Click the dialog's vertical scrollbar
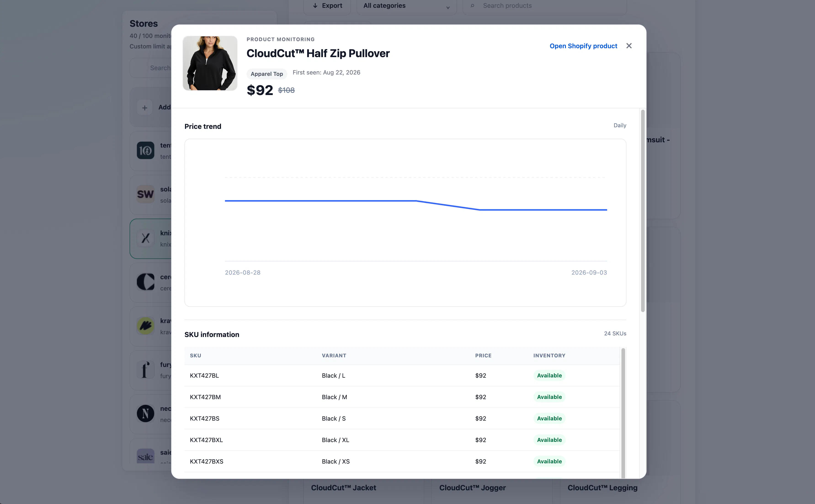The height and width of the screenshot is (504, 815). pos(643,211)
